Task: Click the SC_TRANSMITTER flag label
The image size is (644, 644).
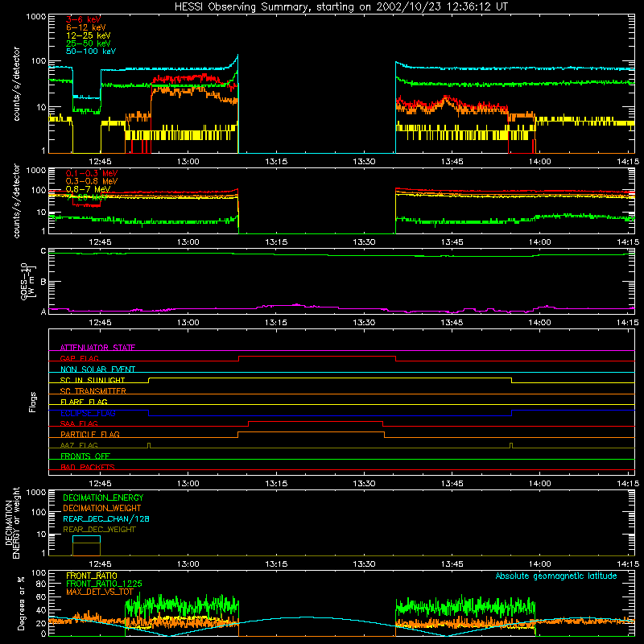Action: click(93, 391)
